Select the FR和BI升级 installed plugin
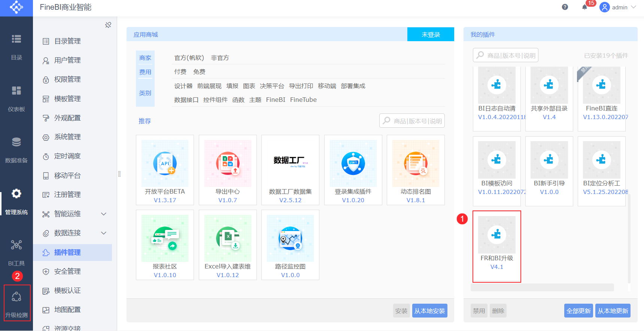Screen dimensions: 644x331 (497, 246)
